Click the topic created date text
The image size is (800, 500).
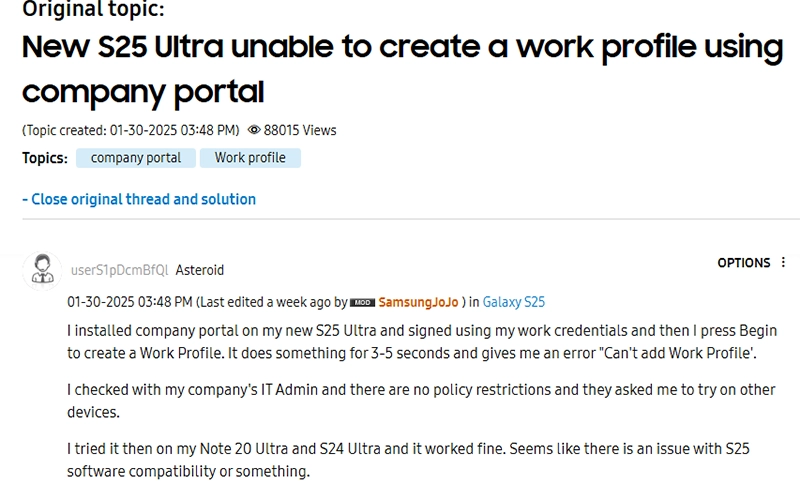click(x=131, y=130)
